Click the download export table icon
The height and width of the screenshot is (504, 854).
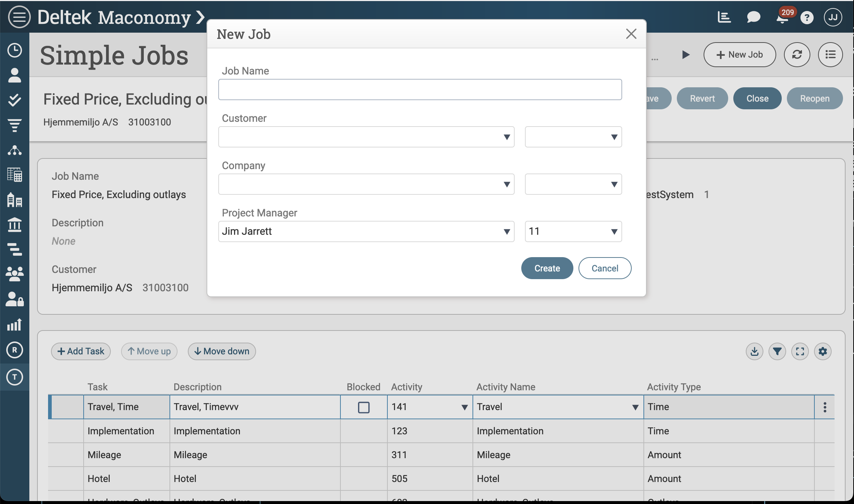point(754,351)
